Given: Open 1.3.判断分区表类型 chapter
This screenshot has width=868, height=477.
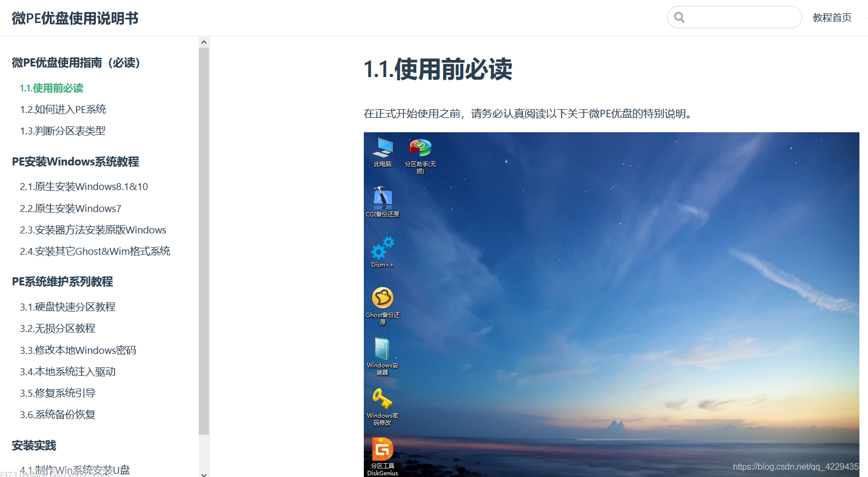Looking at the screenshot, I should (x=63, y=131).
